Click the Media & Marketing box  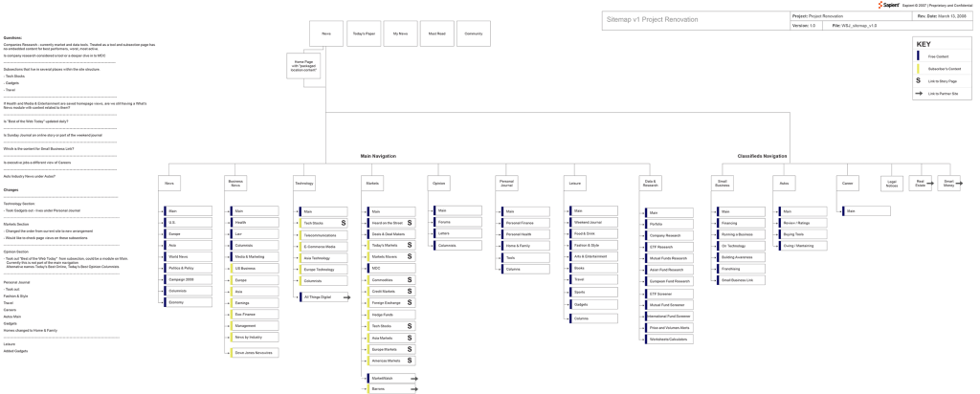(255, 256)
